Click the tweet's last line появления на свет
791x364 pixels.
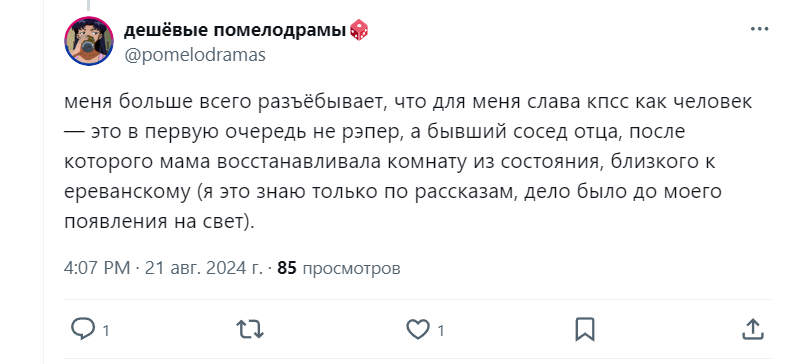(x=159, y=222)
